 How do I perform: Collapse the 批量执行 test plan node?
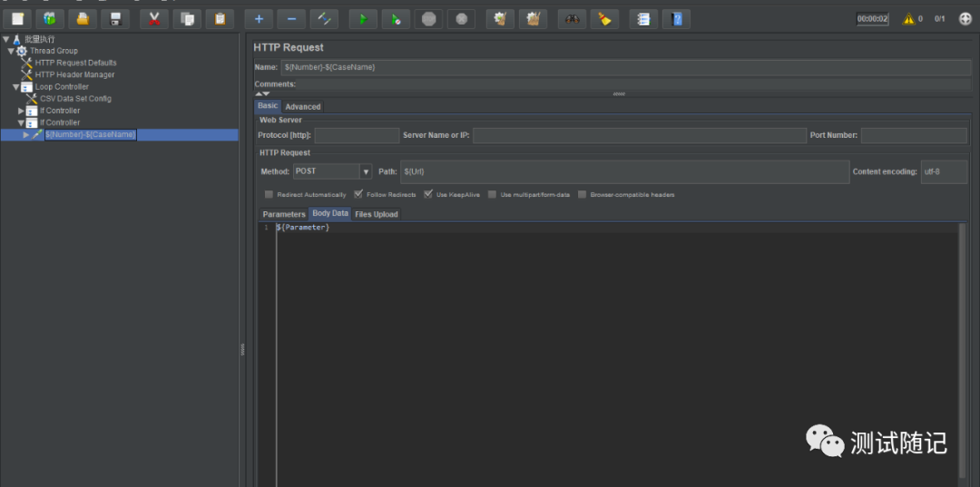coord(5,39)
